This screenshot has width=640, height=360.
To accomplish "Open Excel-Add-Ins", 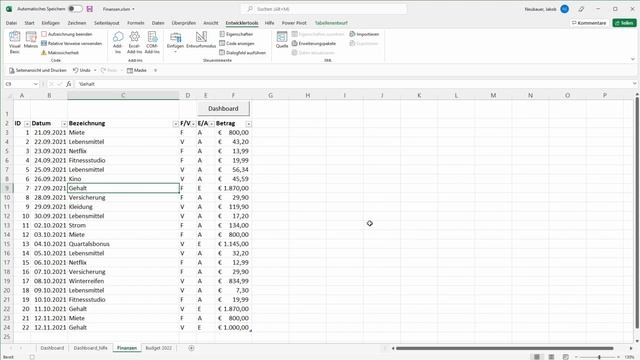I will tap(134, 42).
